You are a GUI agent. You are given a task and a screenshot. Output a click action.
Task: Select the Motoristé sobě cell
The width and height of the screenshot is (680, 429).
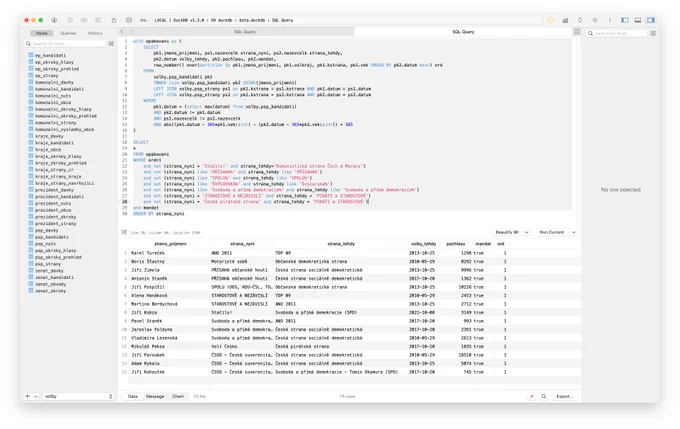242,262
